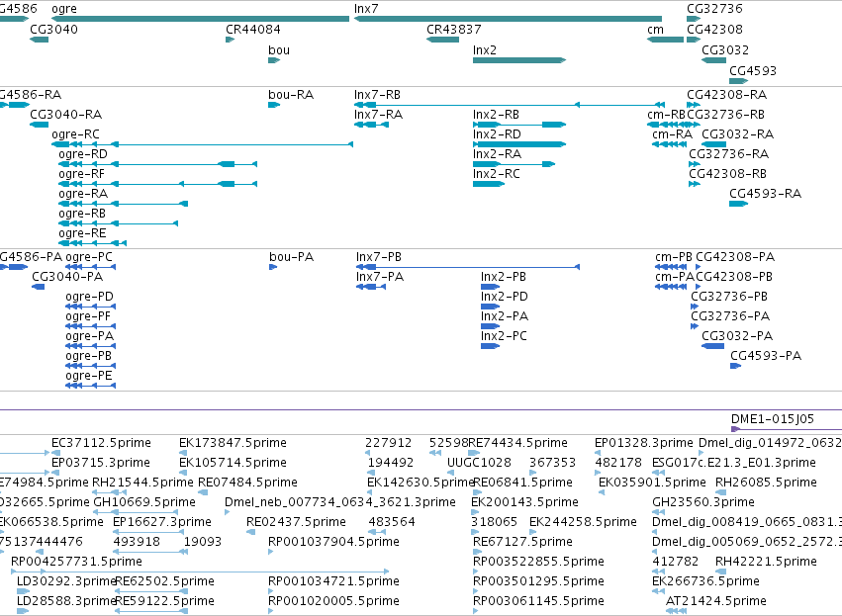Click transcript label CG4593-RA
Image resolution: width=842 pixels, height=616 pixels.
click(765, 194)
